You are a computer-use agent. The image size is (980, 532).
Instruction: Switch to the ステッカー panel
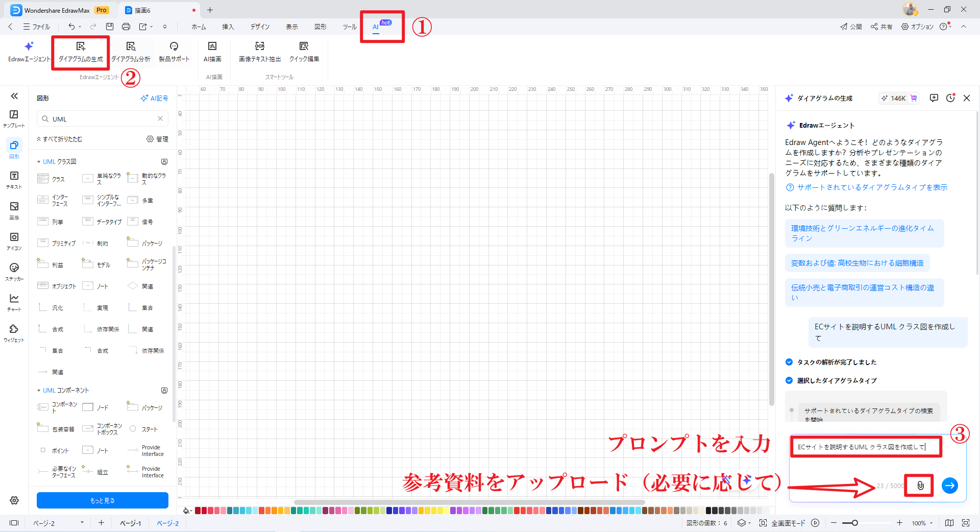point(14,272)
